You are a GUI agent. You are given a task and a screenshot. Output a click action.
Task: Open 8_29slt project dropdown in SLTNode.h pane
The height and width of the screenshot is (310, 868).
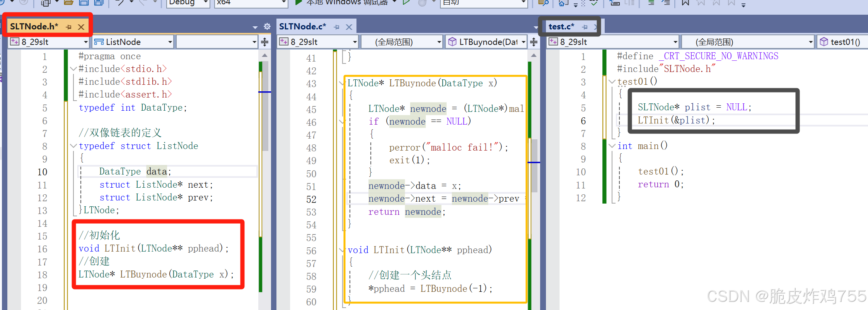pos(49,42)
